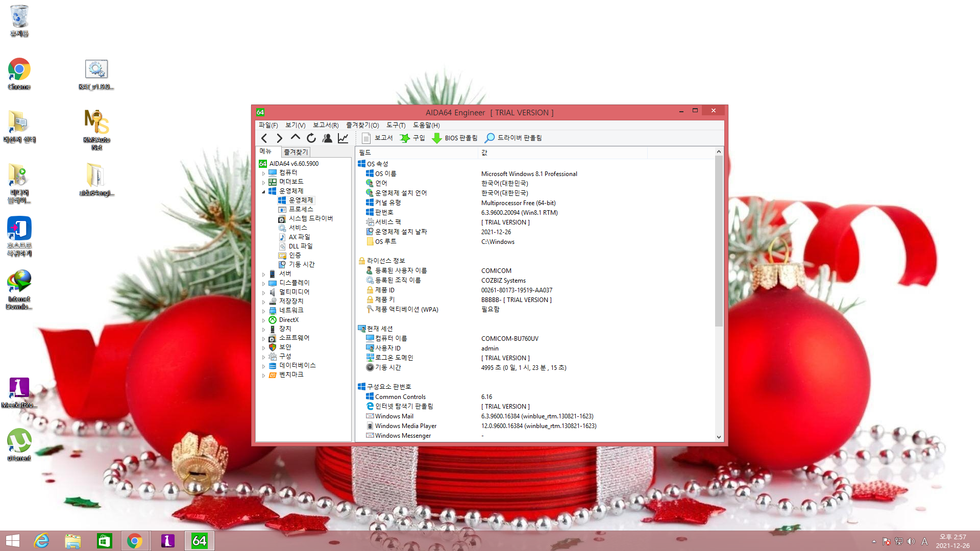Select the OS 이름 row

coord(536,174)
